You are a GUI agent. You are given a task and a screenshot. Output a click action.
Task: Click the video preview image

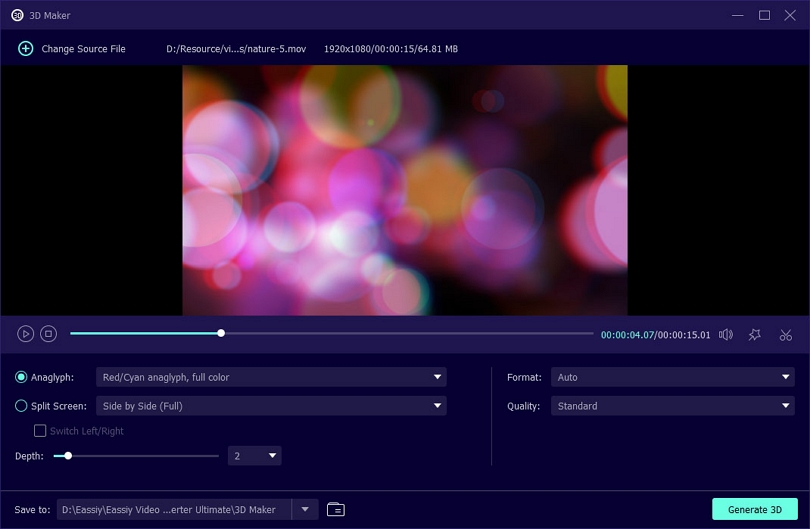click(405, 190)
